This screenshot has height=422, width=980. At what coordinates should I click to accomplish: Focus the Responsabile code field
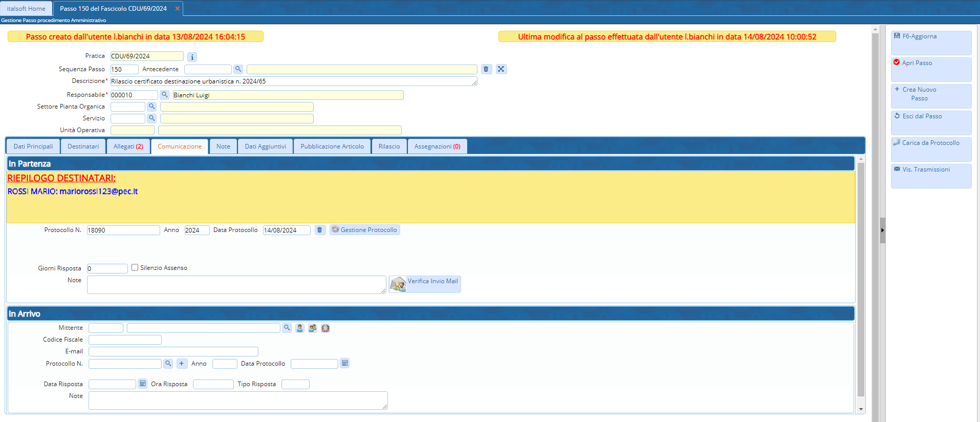134,95
